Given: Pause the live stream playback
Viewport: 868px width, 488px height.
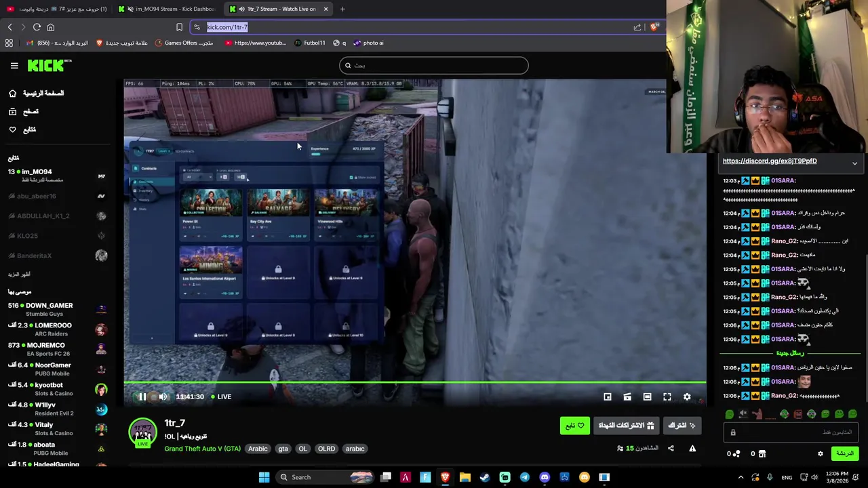Looking at the screenshot, I should coord(142,396).
